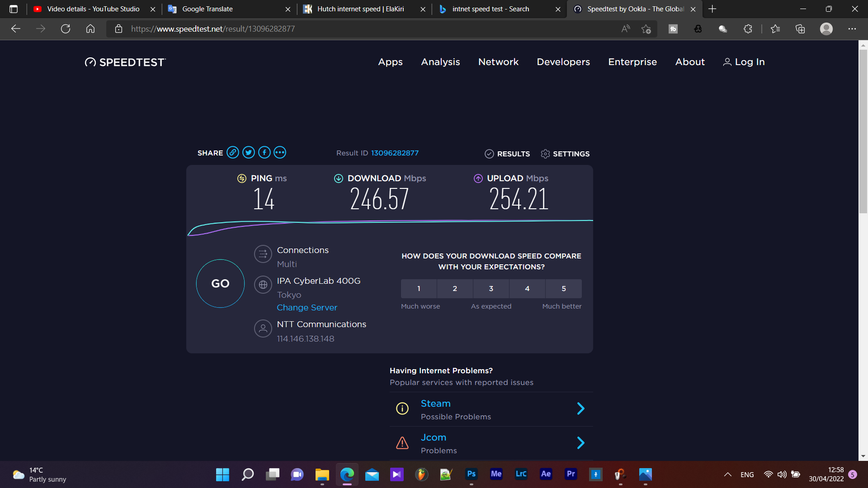Launch After Effects from the taskbar
This screenshot has width=868, height=488.
coord(546,474)
